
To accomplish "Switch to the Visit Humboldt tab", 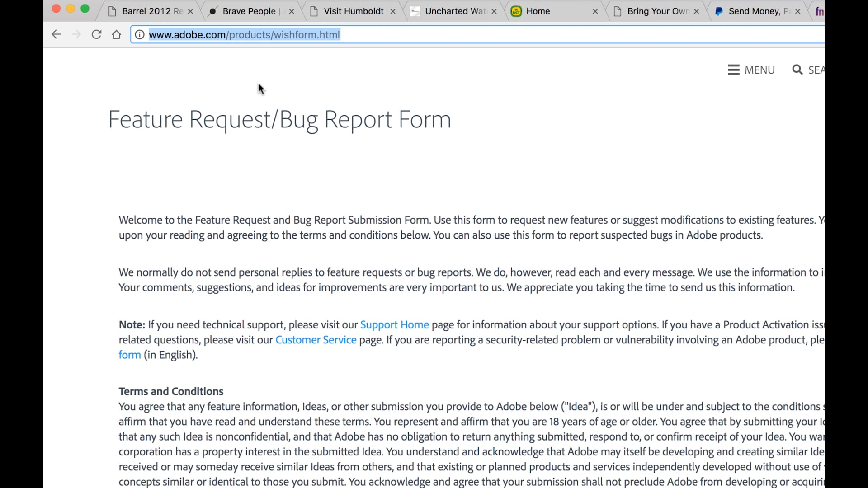I will pos(353,11).
